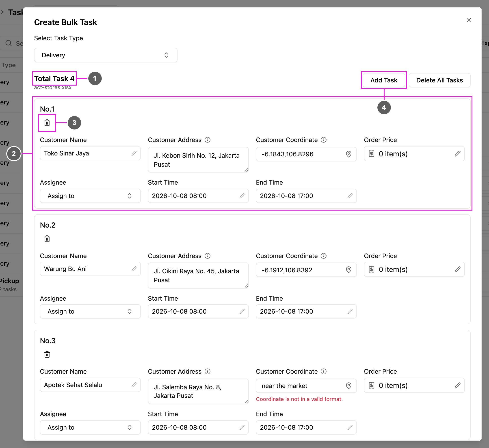489x448 pixels.
Task: Click pencil icon in Apotek Sehat Selalu name field
Action: (x=134, y=385)
